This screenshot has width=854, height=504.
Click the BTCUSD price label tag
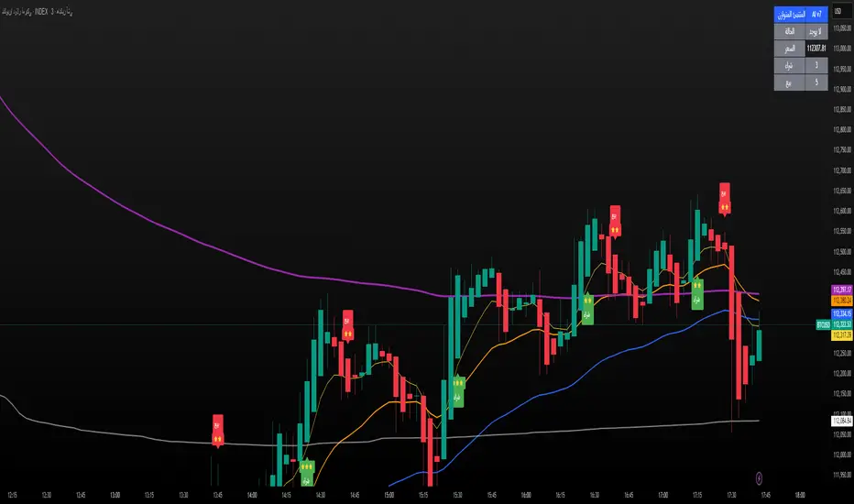(823, 324)
